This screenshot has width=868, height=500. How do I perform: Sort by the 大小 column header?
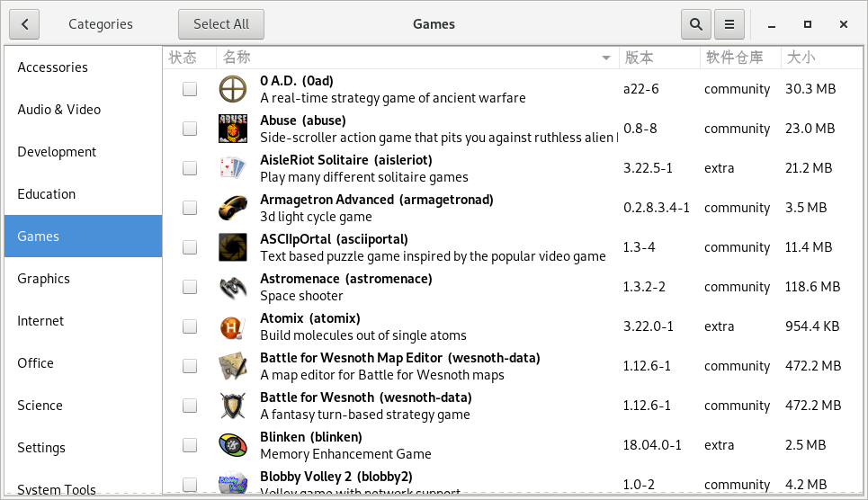(x=801, y=58)
